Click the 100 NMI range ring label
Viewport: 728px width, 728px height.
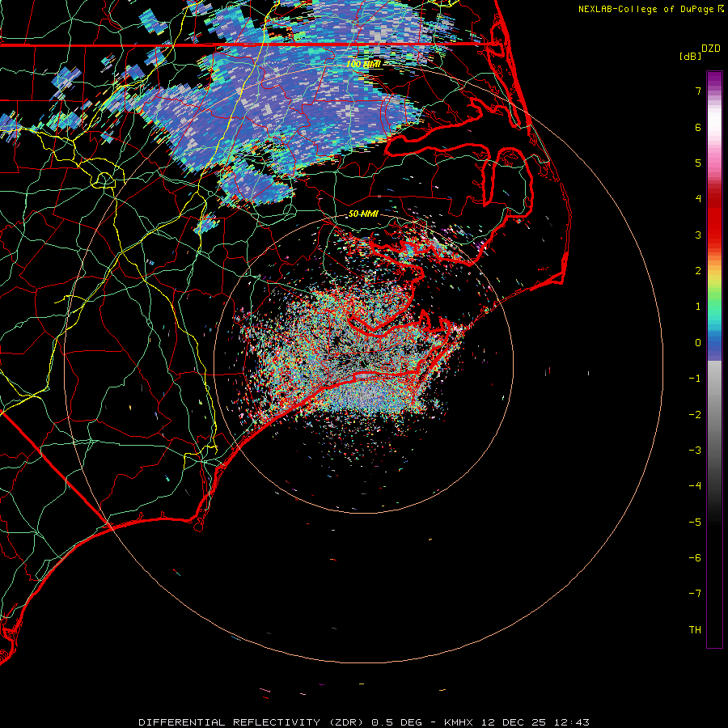tap(363, 64)
